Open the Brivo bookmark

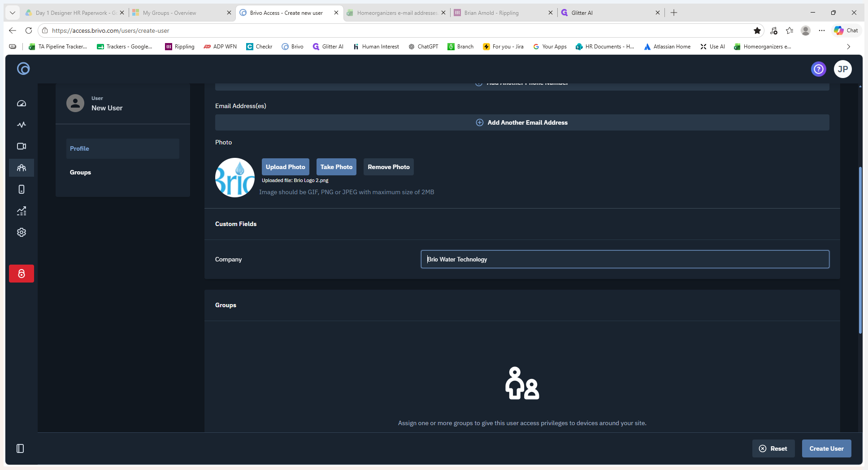tap(292, 47)
